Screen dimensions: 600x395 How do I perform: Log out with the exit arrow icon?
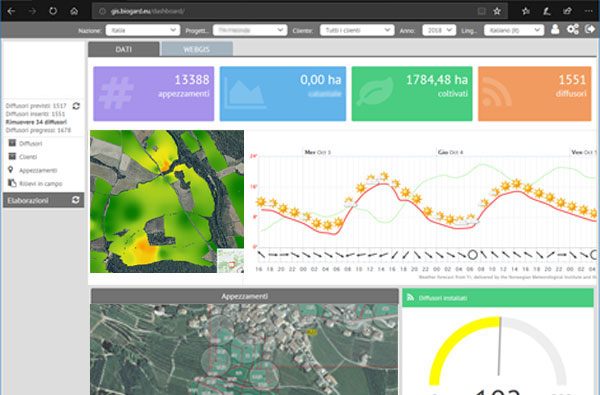[590, 29]
